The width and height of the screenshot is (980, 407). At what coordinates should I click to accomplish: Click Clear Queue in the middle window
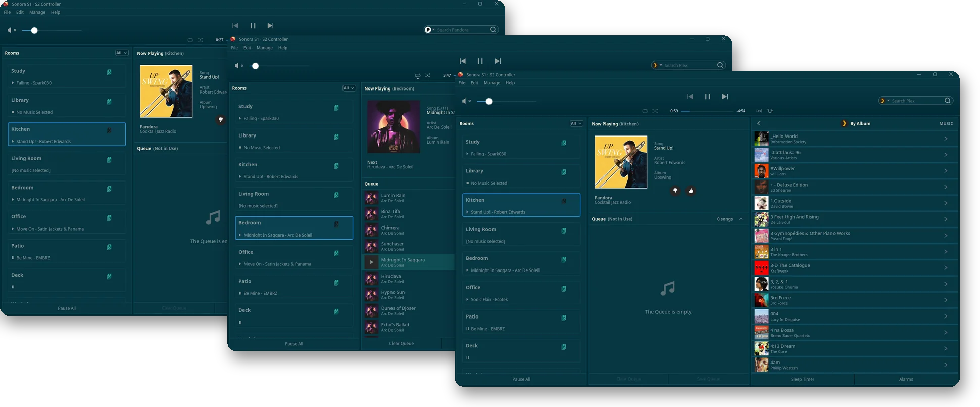(402, 344)
